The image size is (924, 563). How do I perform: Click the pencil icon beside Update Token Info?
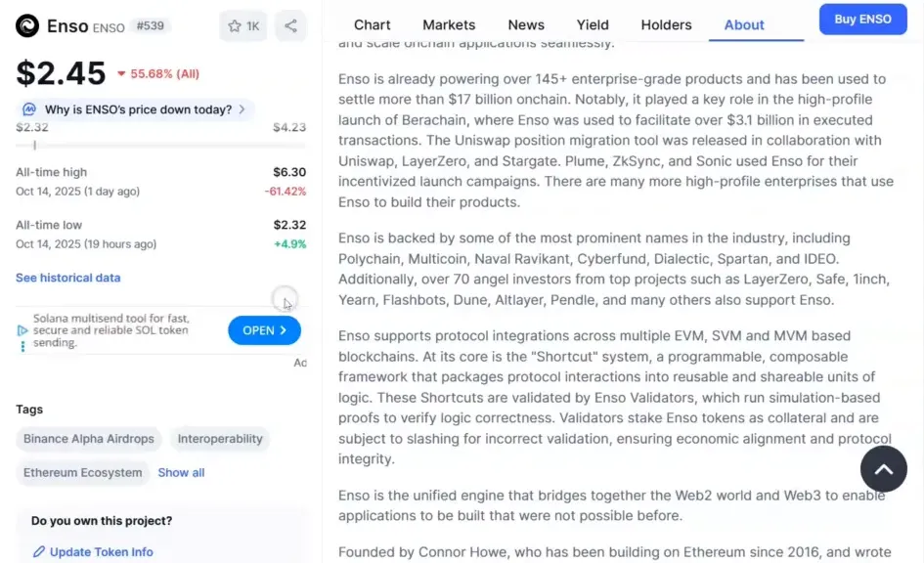(x=39, y=552)
